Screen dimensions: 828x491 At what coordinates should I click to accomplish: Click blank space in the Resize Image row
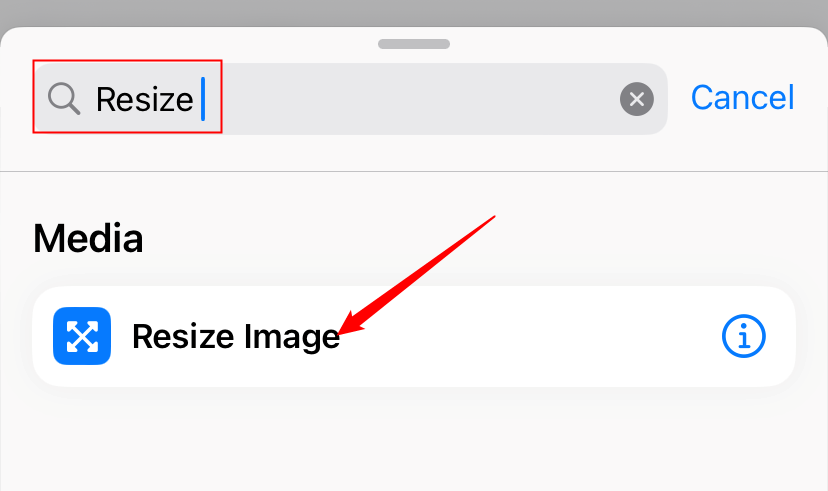point(530,337)
